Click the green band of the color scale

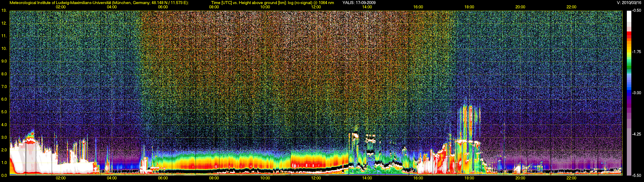pos(629,65)
